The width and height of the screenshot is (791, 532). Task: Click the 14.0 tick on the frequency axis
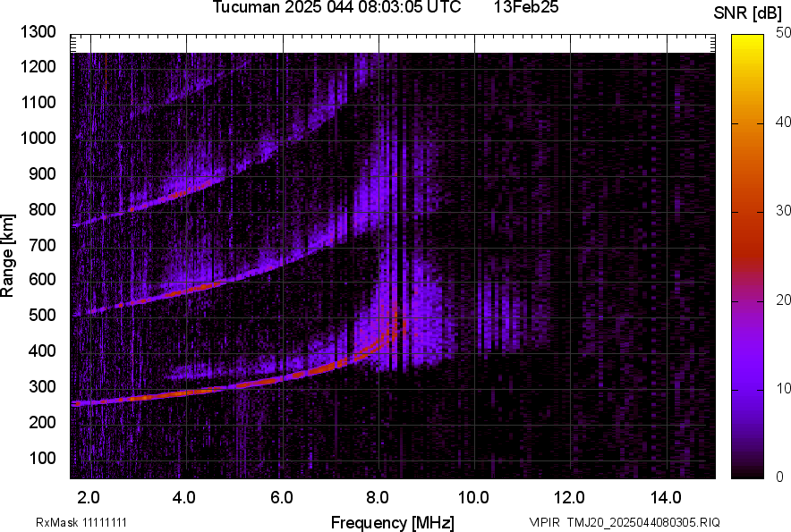(x=666, y=497)
